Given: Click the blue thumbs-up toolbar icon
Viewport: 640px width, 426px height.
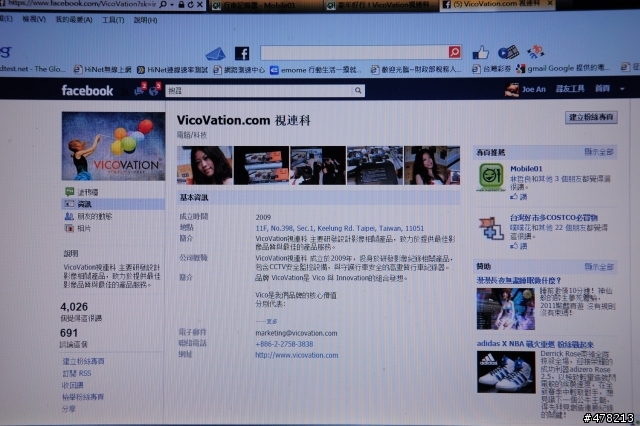Looking at the screenshot, I should (x=480, y=52).
